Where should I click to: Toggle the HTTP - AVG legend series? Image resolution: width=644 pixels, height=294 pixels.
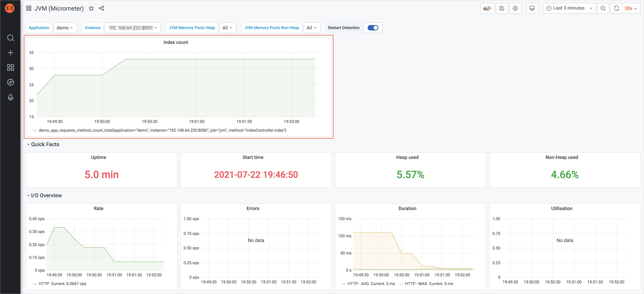(358, 284)
